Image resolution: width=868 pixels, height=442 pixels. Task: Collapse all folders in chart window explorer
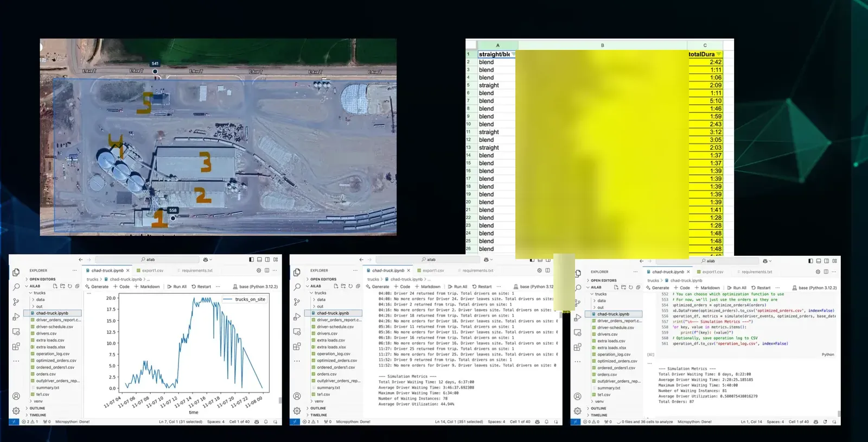click(76, 286)
